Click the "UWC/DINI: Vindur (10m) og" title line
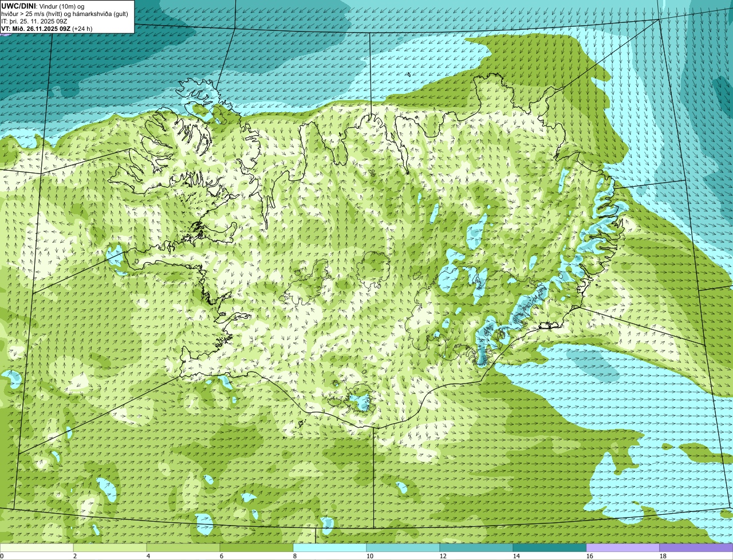This screenshot has height=560, width=733. pos(43,6)
